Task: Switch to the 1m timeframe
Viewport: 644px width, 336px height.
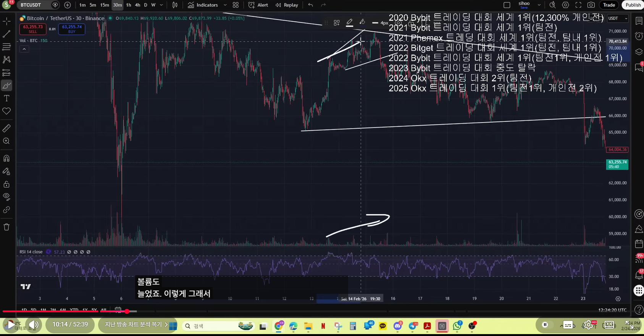Action: pyautogui.click(x=82, y=5)
